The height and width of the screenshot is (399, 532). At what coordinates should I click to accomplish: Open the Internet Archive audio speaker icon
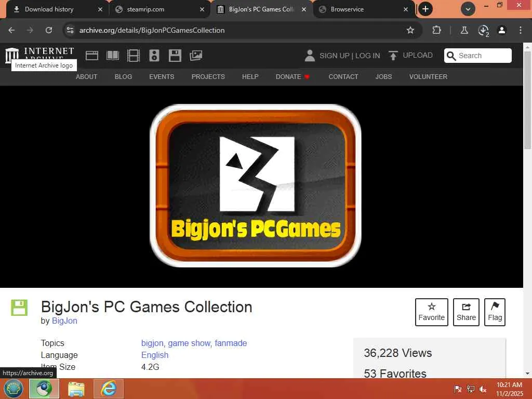pyautogui.click(x=154, y=55)
